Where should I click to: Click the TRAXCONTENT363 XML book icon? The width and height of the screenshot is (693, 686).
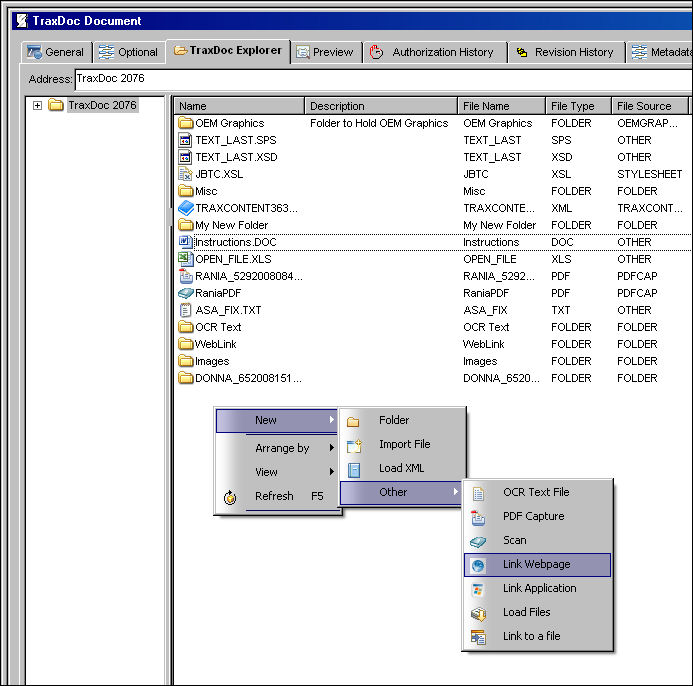coord(186,208)
